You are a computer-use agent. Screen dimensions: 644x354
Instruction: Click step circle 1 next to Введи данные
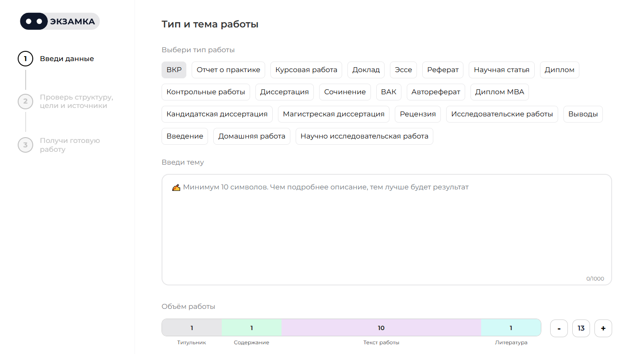[x=25, y=58]
